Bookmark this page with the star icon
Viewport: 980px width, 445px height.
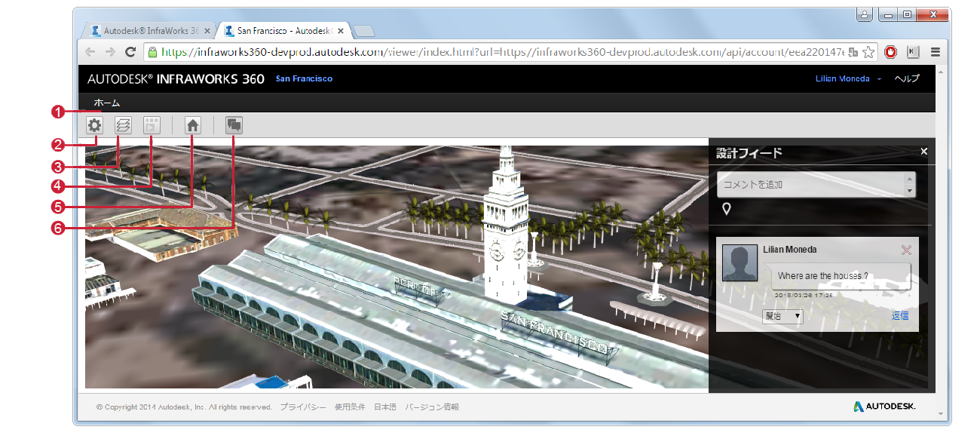pos(868,53)
